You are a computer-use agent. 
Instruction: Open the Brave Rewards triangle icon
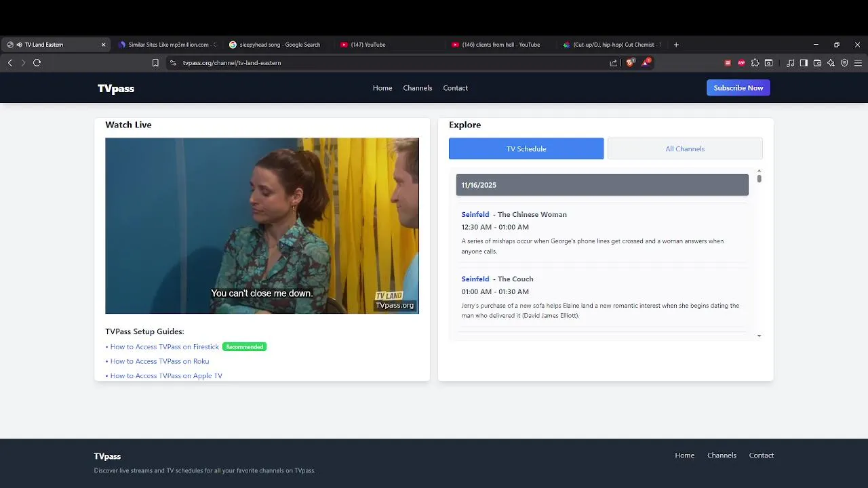(x=646, y=62)
